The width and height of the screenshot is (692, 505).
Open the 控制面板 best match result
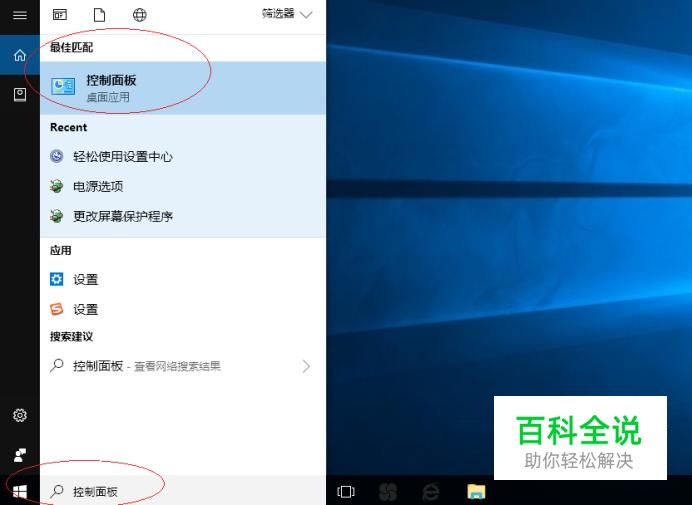click(x=183, y=88)
